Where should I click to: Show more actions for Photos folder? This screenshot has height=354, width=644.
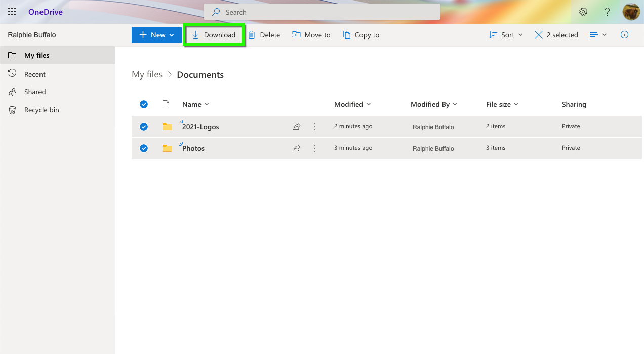click(315, 148)
